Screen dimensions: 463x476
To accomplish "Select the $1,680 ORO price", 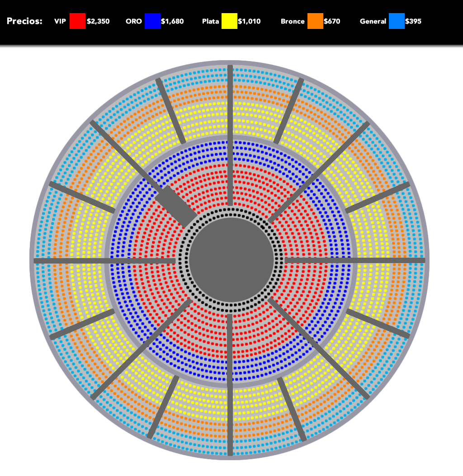I will tap(172, 21).
